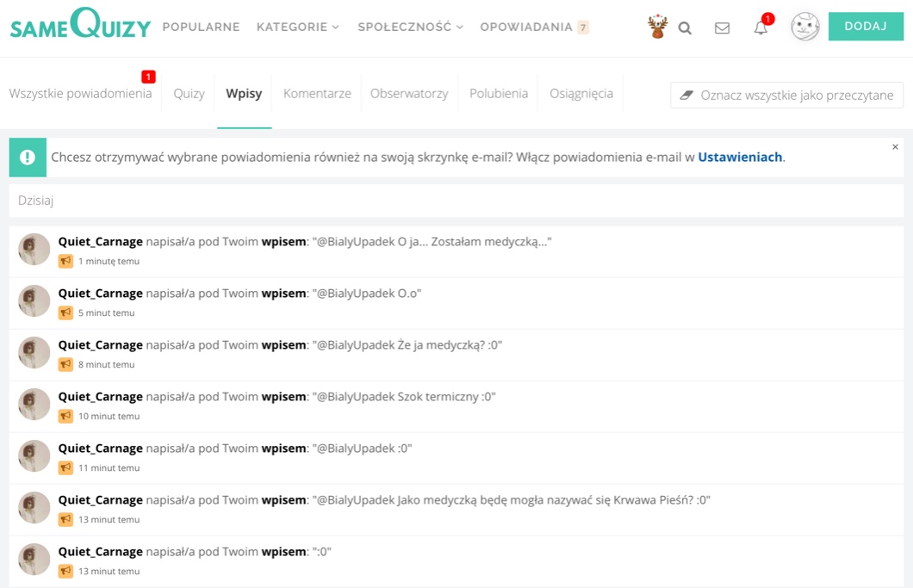Follow the Ustawieniach link
The image size is (913, 588).
click(740, 158)
